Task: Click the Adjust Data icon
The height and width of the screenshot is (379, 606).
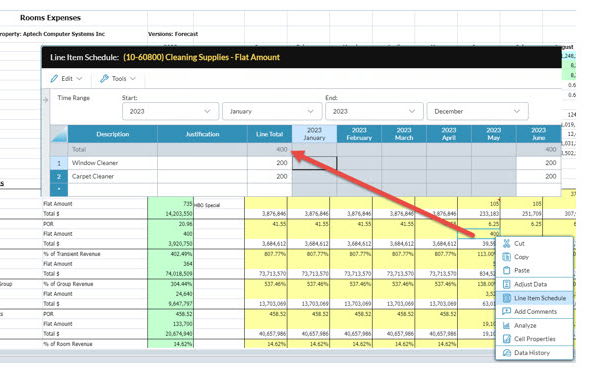Action: 507,284
